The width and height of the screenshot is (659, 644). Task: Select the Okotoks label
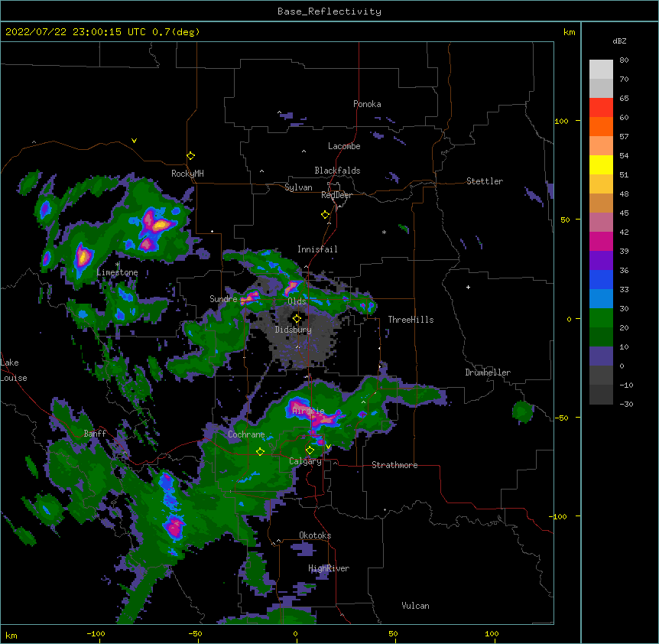click(315, 535)
